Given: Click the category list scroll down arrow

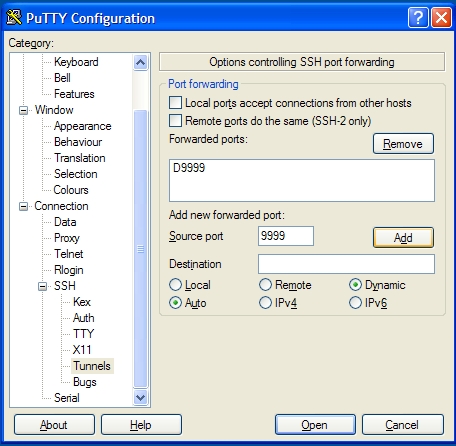Looking at the screenshot, I should [x=140, y=397].
